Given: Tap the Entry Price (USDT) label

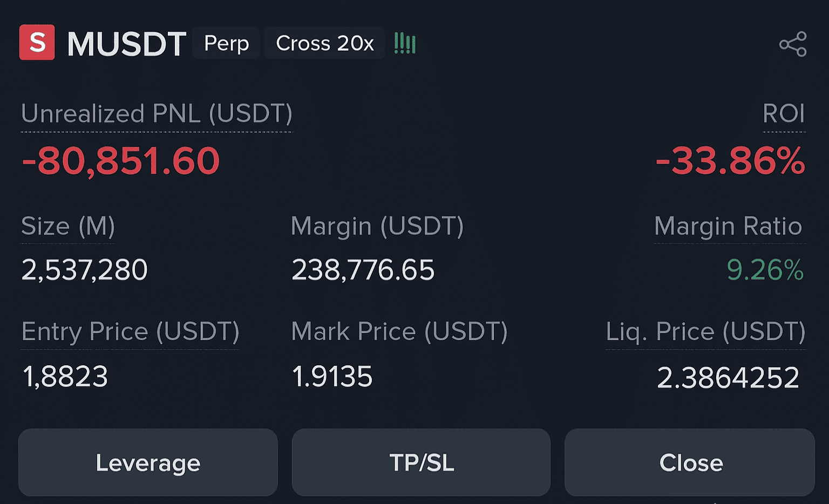Looking at the screenshot, I should 130,331.
